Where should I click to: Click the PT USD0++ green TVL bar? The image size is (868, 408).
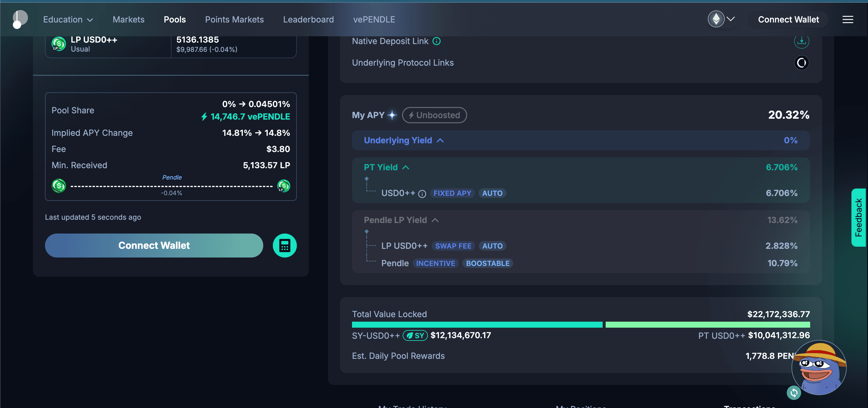click(708, 325)
